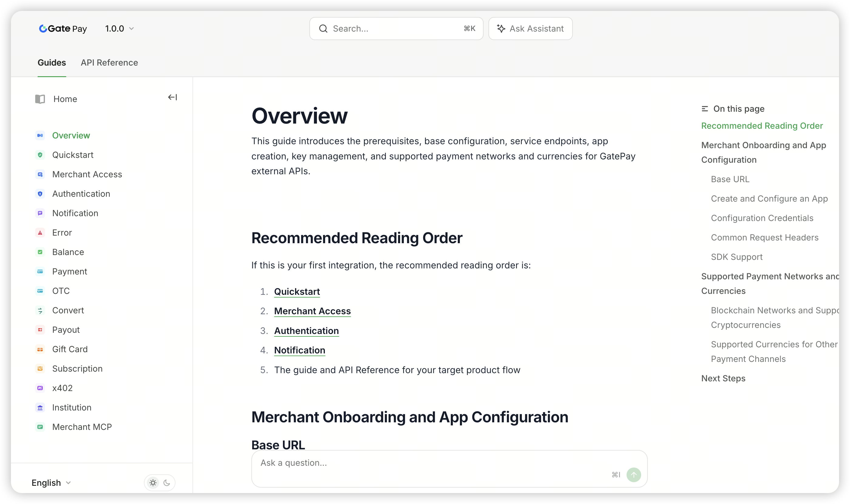Click the Payout sidebar icon
Image resolution: width=850 pixels, height=504 pixels.
(x=40, y=330)
